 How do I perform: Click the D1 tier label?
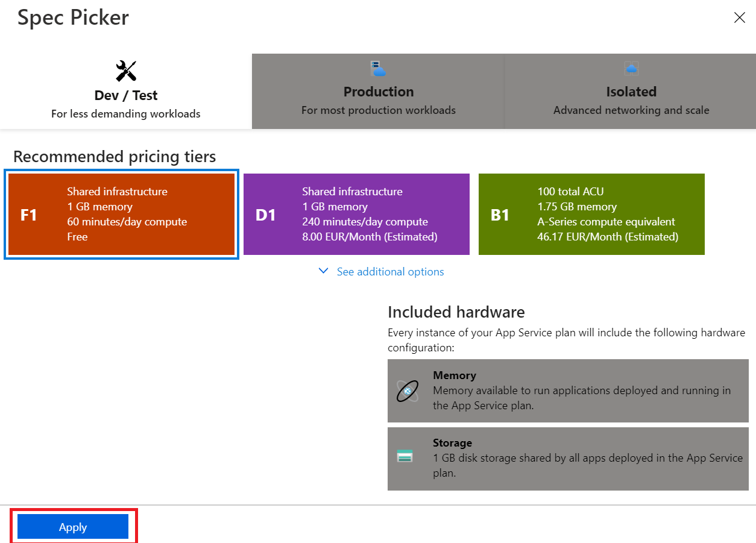265,214
